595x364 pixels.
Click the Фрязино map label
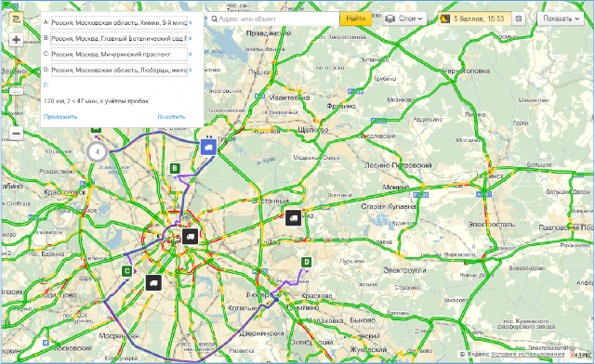point(341,106)
